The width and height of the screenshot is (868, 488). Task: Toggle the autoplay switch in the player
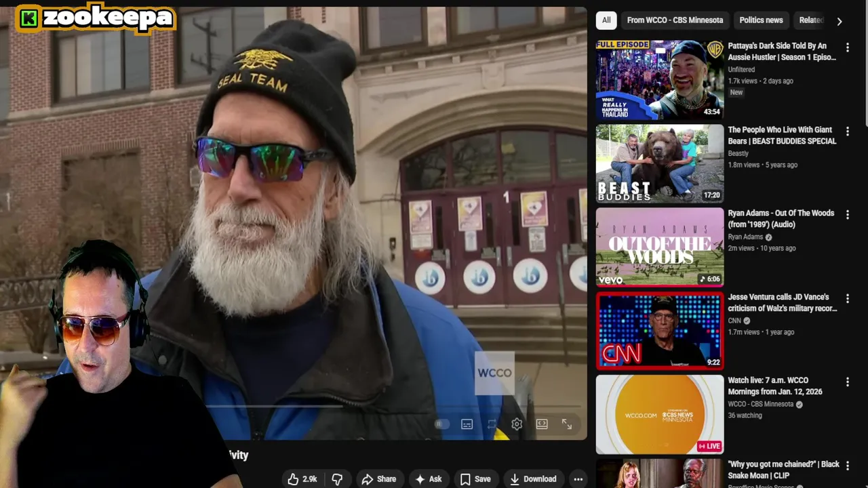click(x=441, y=424)
